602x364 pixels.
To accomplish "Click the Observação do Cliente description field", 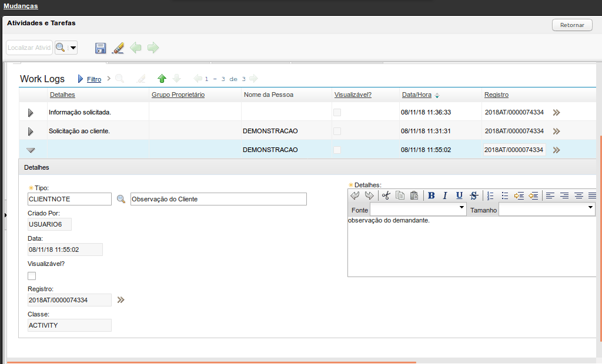I will (x=219, y=199).
